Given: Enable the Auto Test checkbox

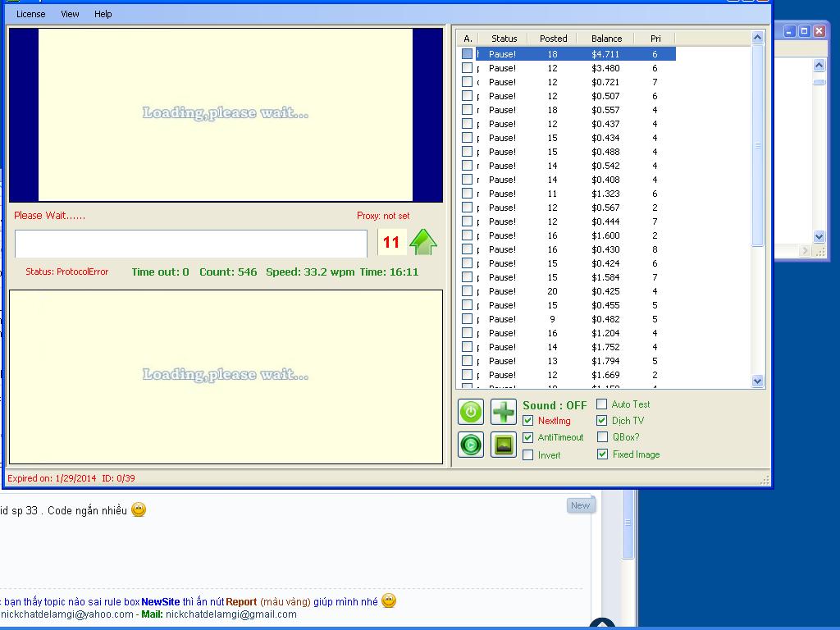Looking at the screenshot, I should point(602,404).
